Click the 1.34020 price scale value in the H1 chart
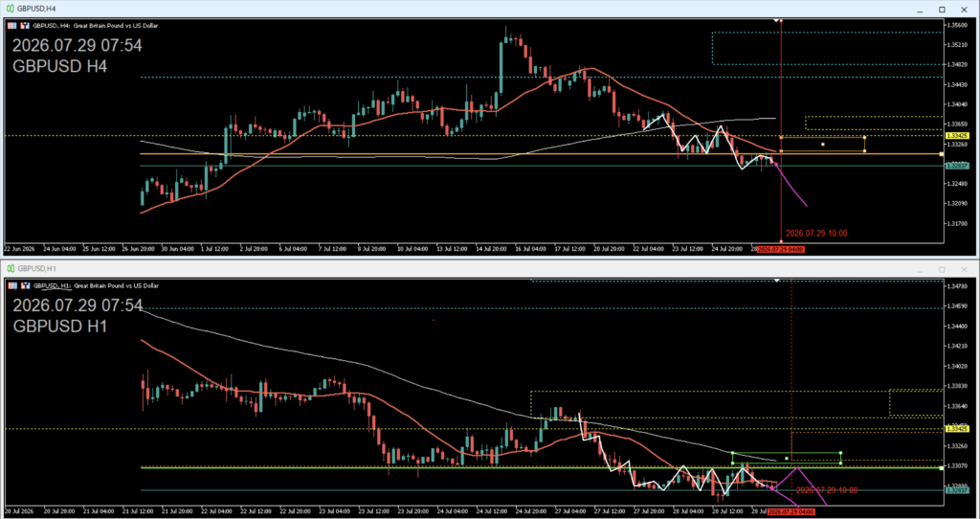Image resolution: width=980 pixels, height=519 pixels. (x=957, y=366)
